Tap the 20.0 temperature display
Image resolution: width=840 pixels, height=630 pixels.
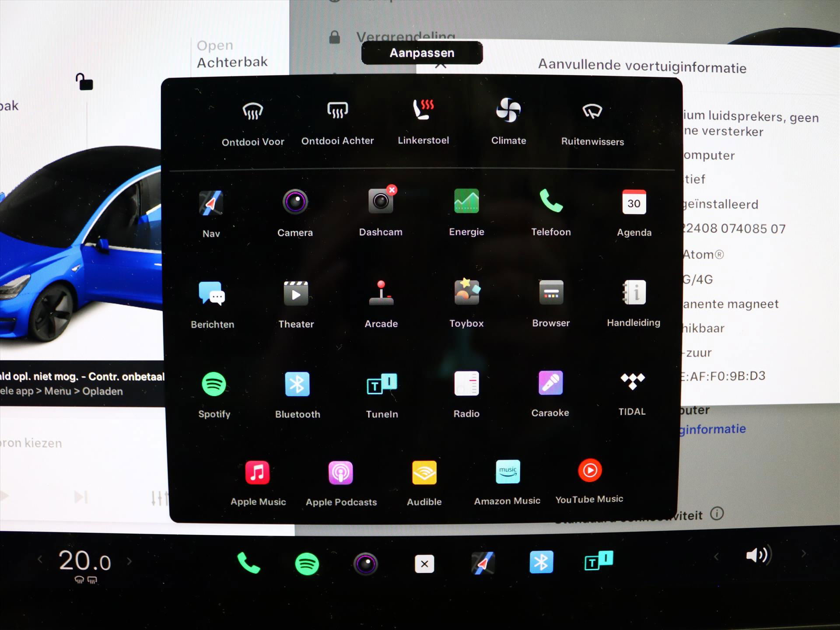point(85,561)
